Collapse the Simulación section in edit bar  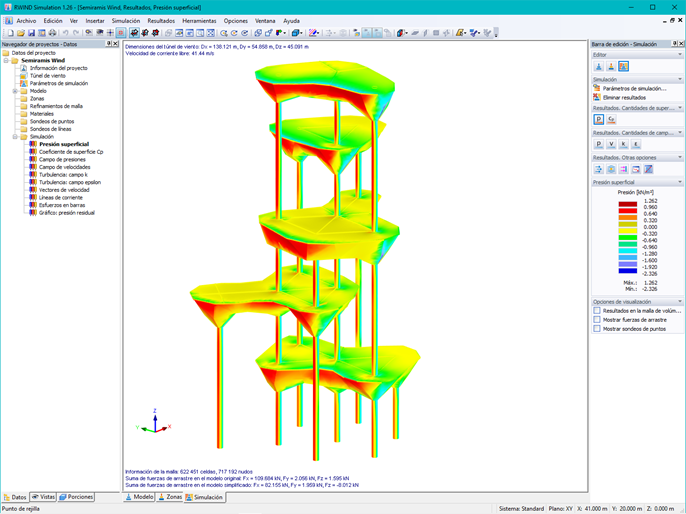click(680, 79)
